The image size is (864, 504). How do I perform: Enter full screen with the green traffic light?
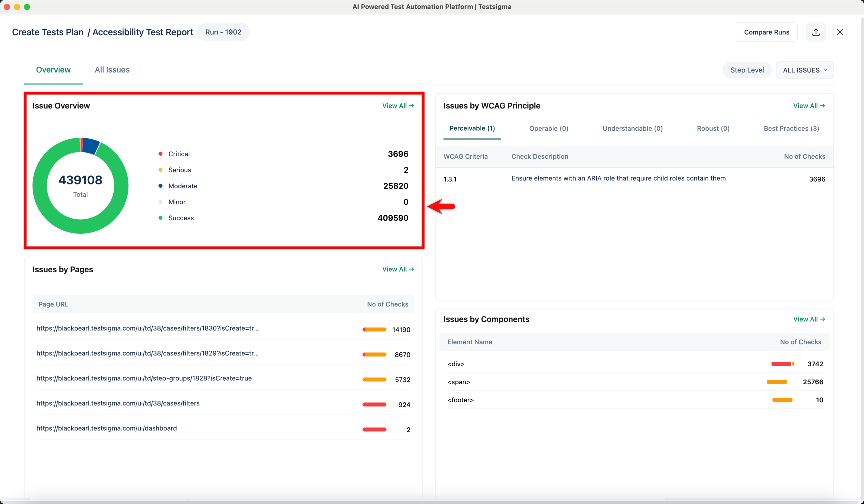tap(27, 6)
